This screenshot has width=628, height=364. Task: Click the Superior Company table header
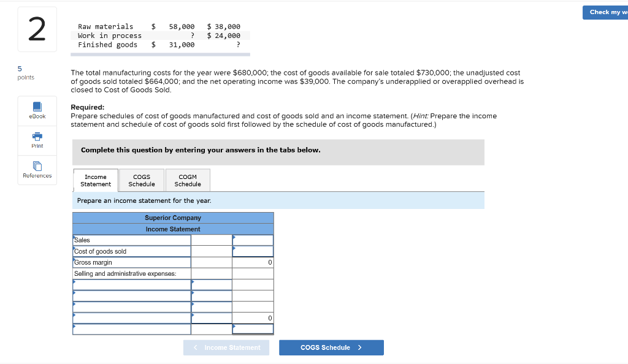(x=173, y=218)
